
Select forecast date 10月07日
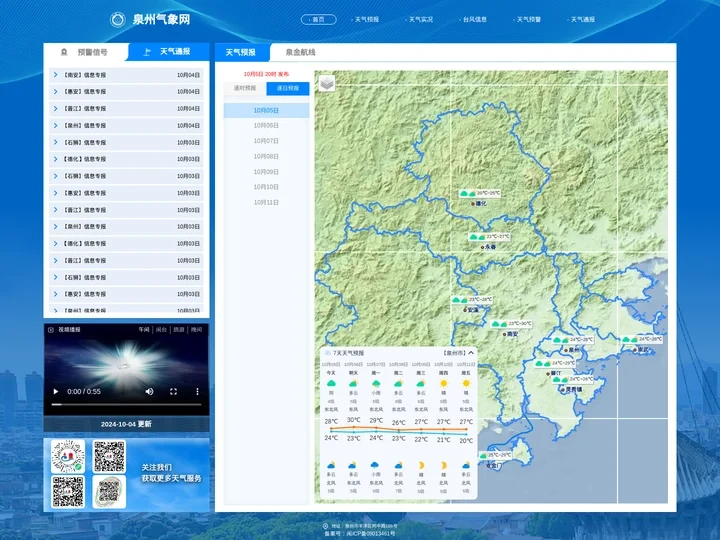(x=266, y=141)
